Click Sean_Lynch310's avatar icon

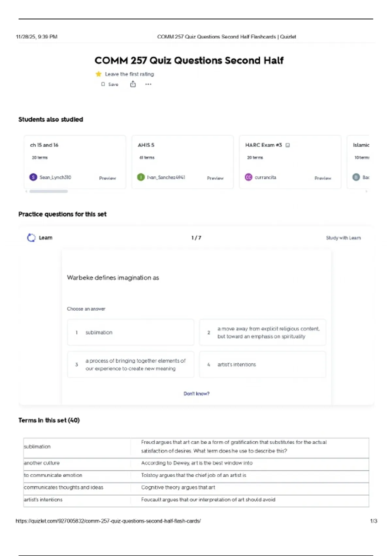(x=33, y=177)
